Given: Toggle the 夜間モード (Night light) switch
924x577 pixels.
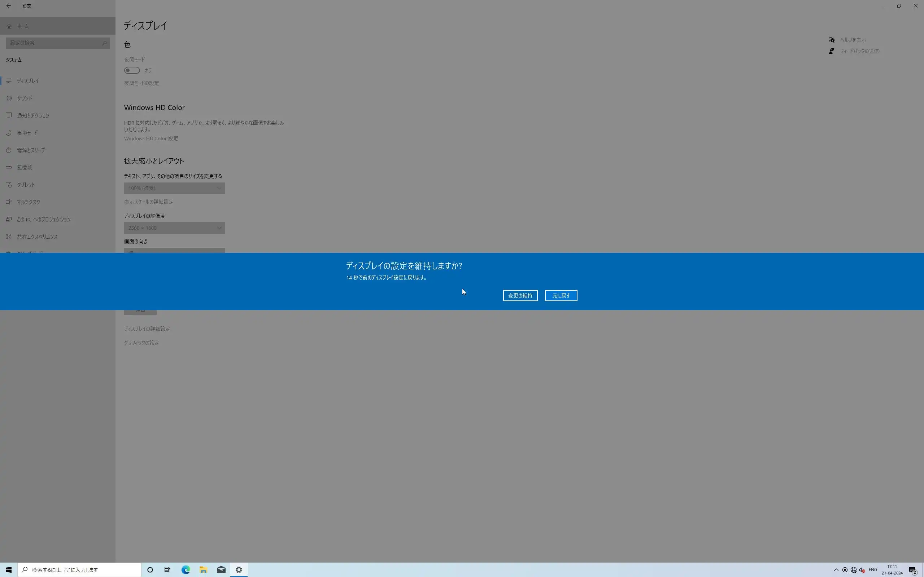Looking at the screenshot, I should [x=132, y=70].
